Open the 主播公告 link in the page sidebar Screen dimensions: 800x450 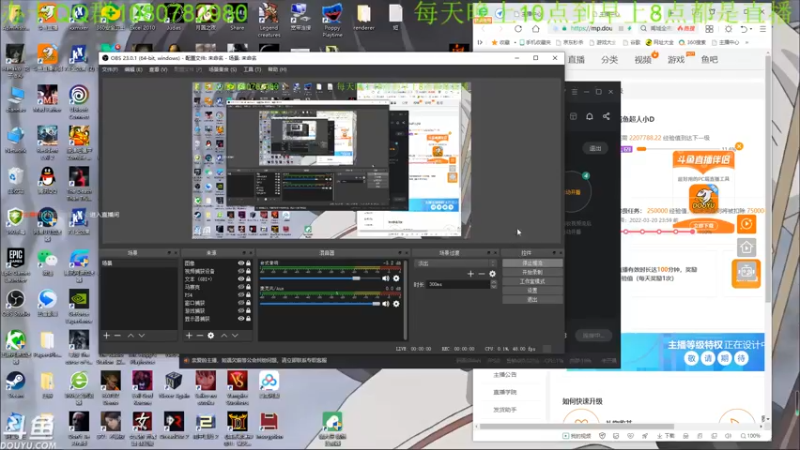pyautogui.click(x=505, y=374)
